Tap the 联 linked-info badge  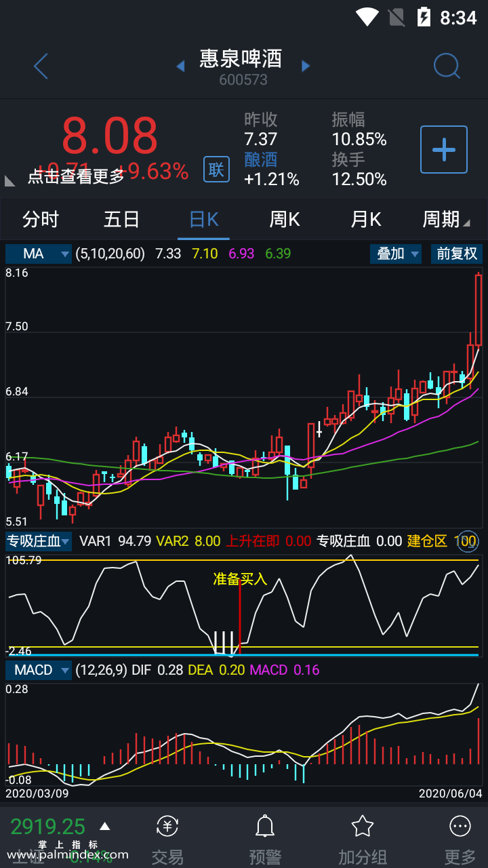[216, 170]
